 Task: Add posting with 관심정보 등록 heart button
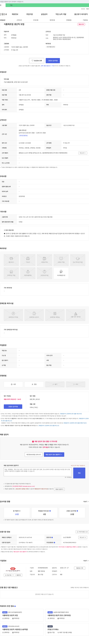point(37,61)
